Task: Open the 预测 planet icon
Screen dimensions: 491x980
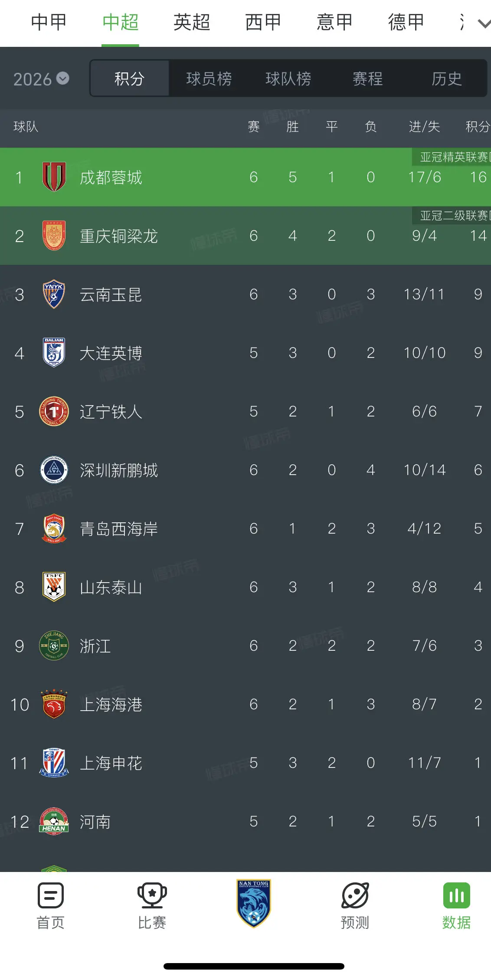Action: coord(355,895)
